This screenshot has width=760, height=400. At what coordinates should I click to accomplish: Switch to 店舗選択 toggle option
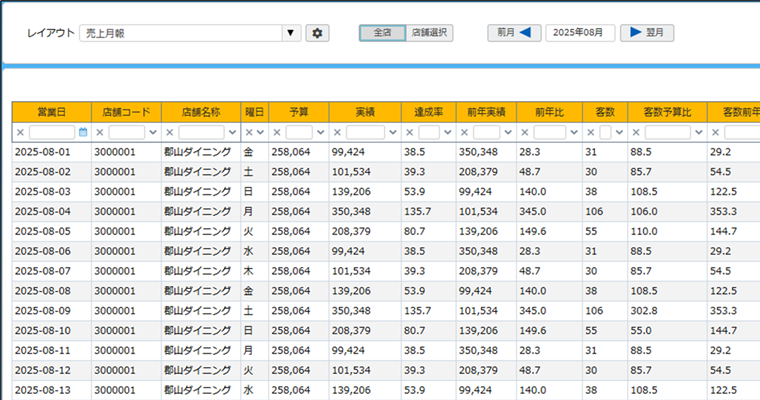430,33
